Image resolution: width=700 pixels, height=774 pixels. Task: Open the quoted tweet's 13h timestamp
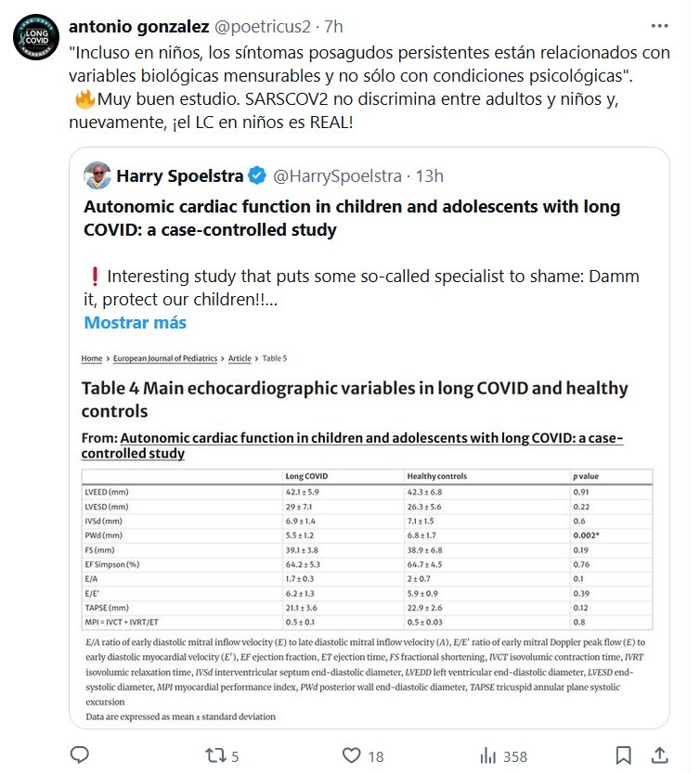pyautogui.click(x=428, y=176)
